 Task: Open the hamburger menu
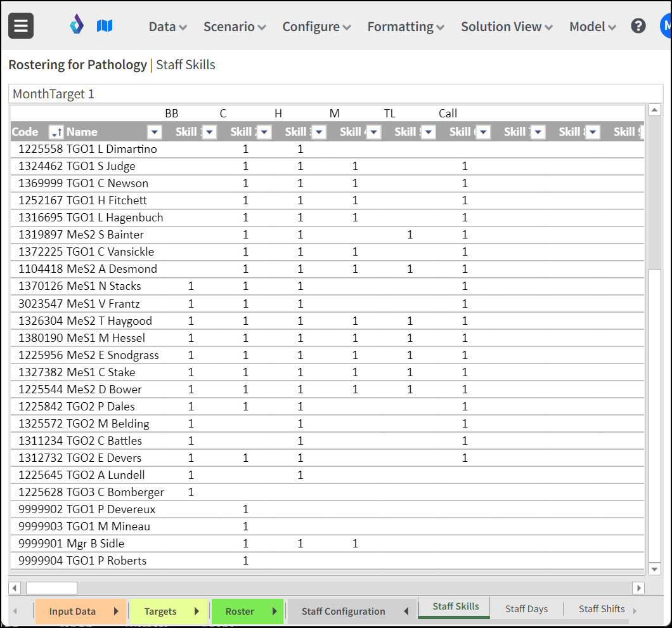point(20,26)
